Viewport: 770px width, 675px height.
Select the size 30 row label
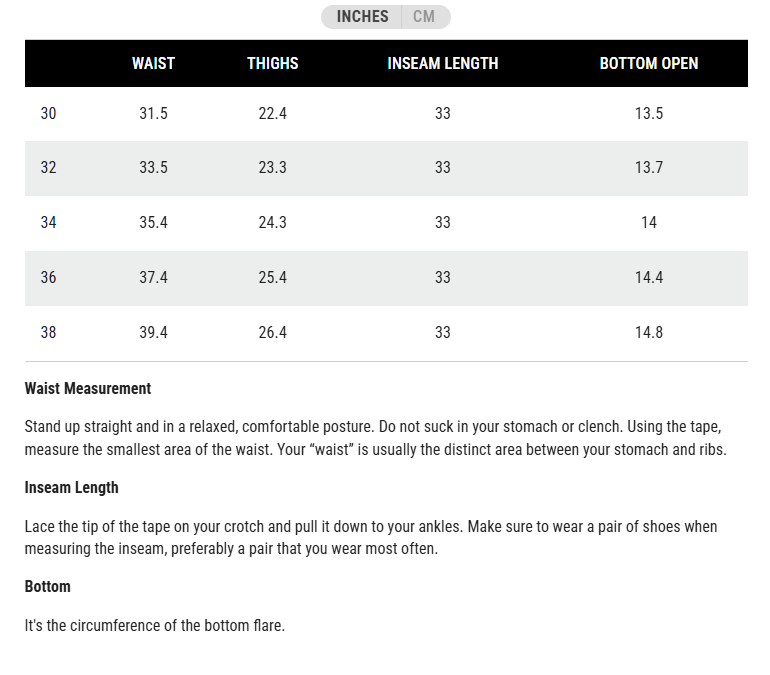(x=48, y=113)
